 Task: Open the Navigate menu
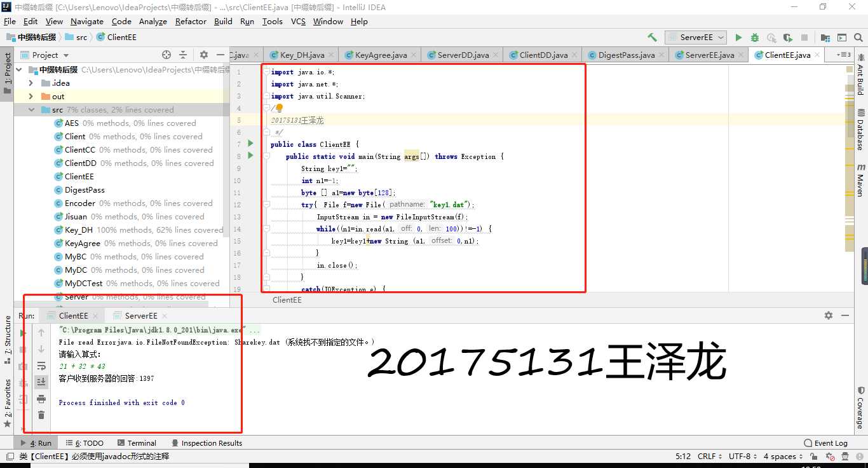click(87, 21)
